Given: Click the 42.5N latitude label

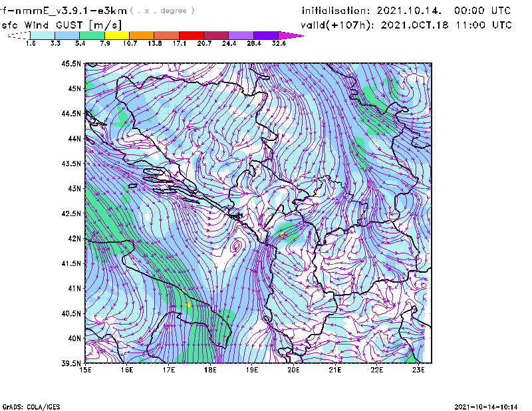Looking at the screenshot, I should pos(71,213).
